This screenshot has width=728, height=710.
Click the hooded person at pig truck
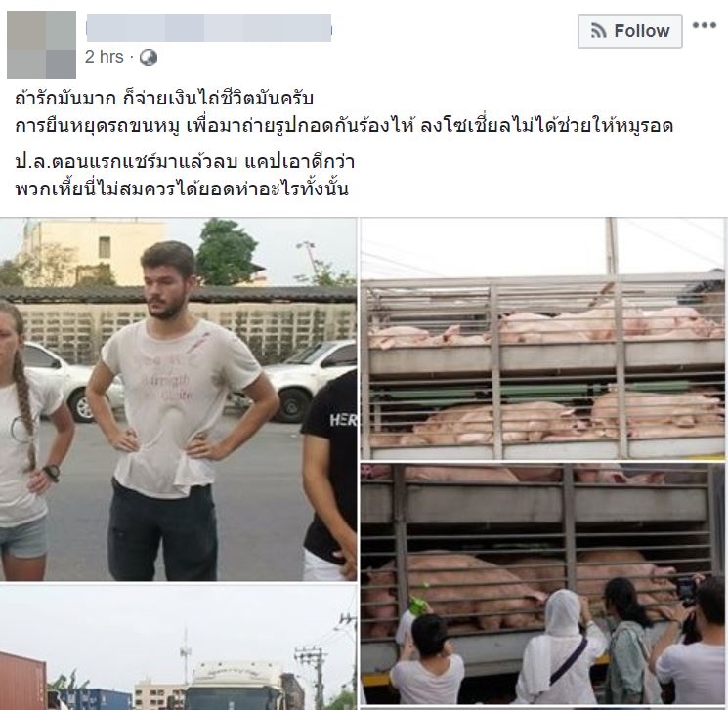(x=563, y=647)
